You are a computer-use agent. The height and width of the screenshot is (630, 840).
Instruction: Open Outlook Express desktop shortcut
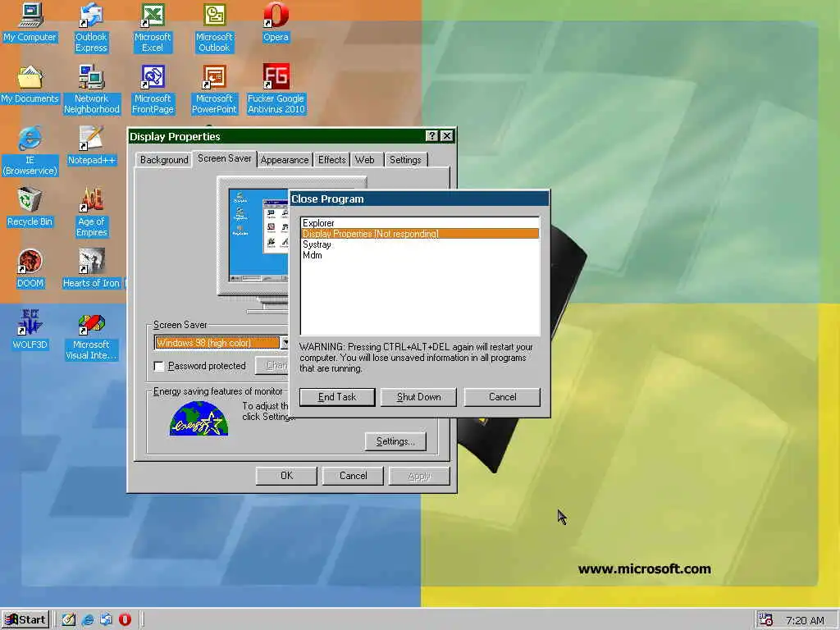coord(91,27)
